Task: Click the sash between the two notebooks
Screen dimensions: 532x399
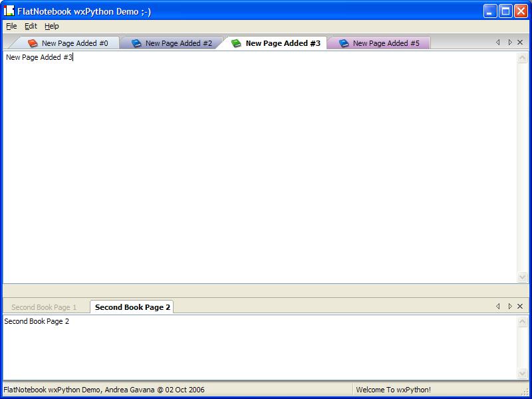Action: [266, 291]
